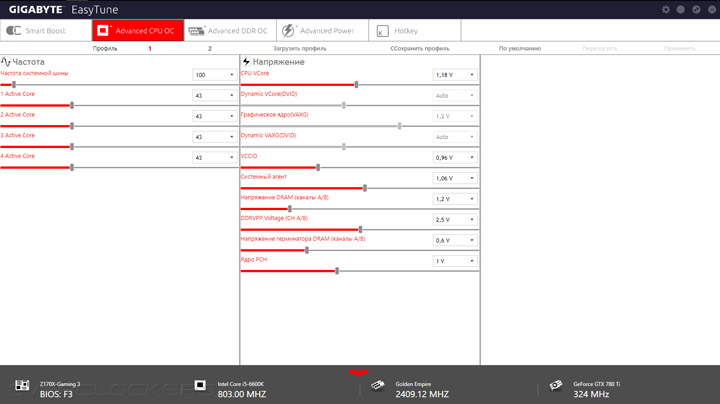The height and width of the screenshot is (404, 720).
Task: Click the Ядро PCH slider handle
Action: (337, 271)
